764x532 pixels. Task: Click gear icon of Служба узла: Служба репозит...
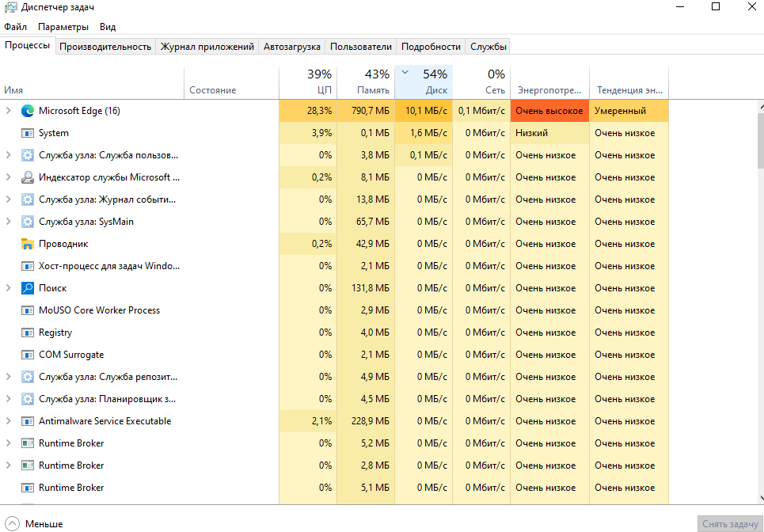point(28,377)
